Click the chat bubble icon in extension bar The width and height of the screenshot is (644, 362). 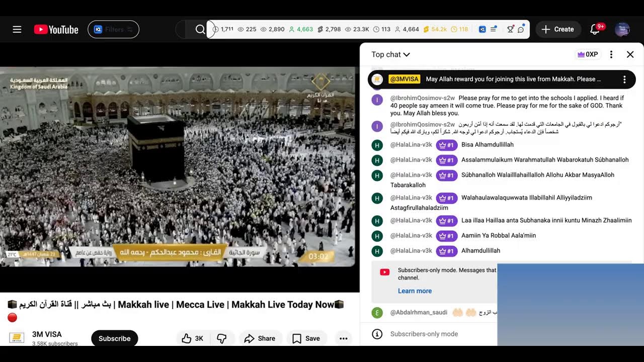tap(521, 30)
